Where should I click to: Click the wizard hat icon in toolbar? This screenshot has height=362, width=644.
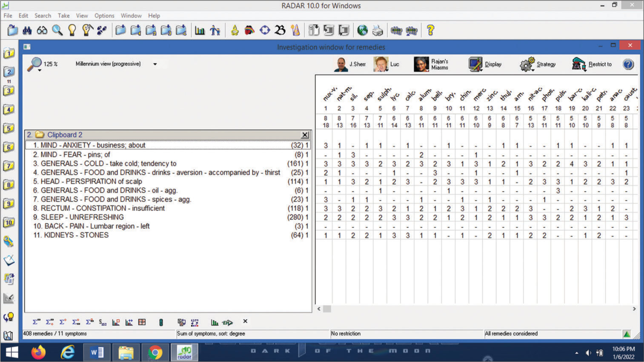tap(295, 30)
